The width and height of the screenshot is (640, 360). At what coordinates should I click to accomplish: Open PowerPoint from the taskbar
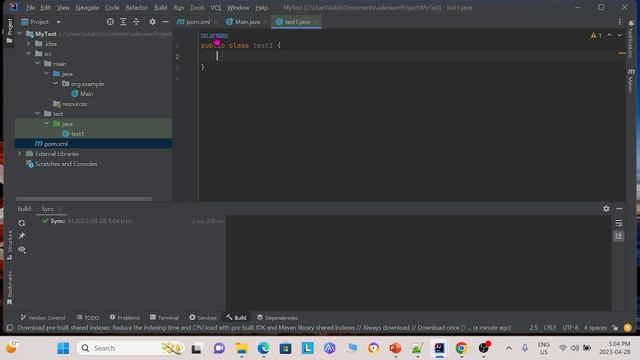[395, 348]
